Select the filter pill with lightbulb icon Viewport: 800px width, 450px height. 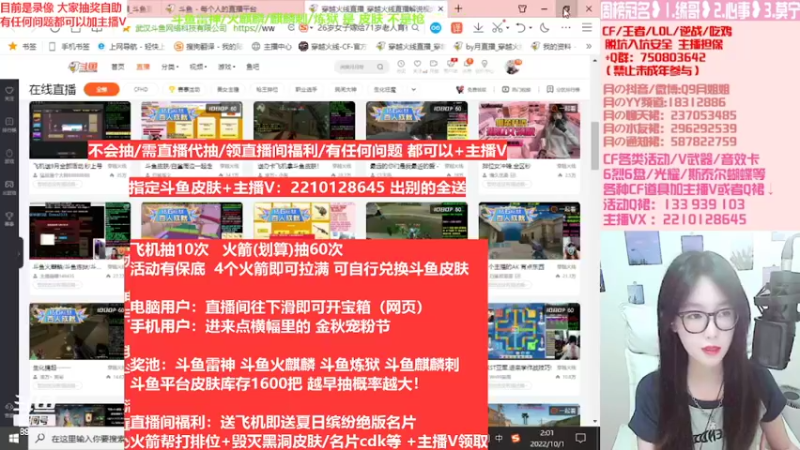[184, 89]
